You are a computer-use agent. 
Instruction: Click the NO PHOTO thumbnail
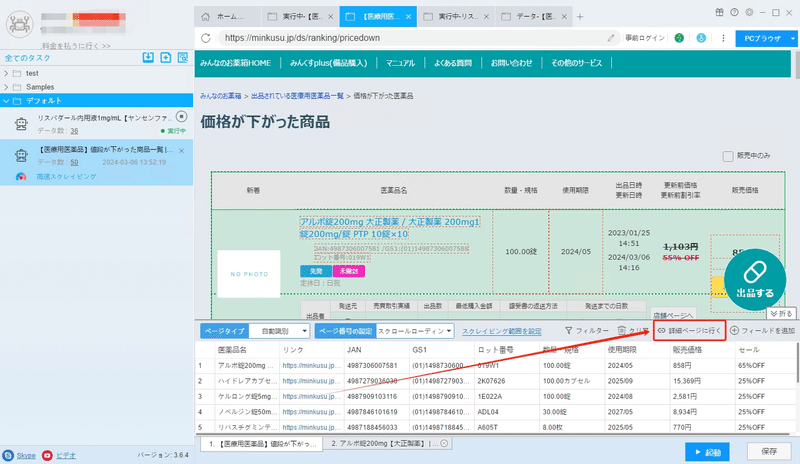[248, 274]
